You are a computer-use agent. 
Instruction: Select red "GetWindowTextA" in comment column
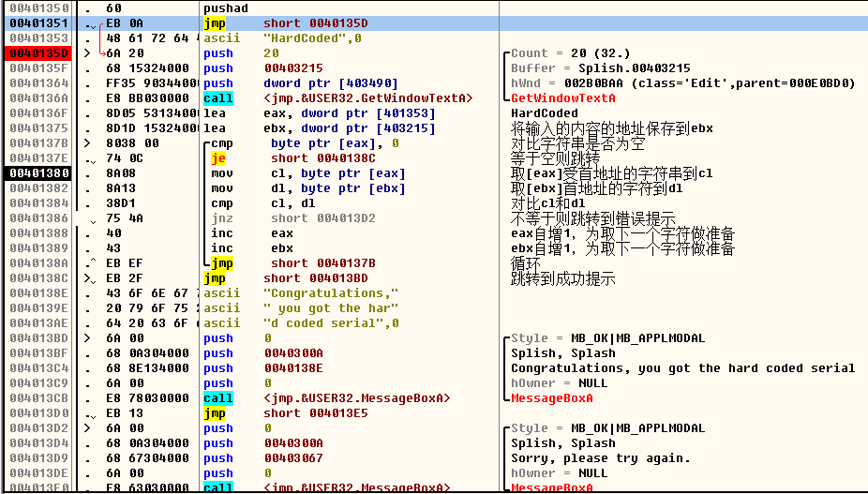(x=563, y=98)
